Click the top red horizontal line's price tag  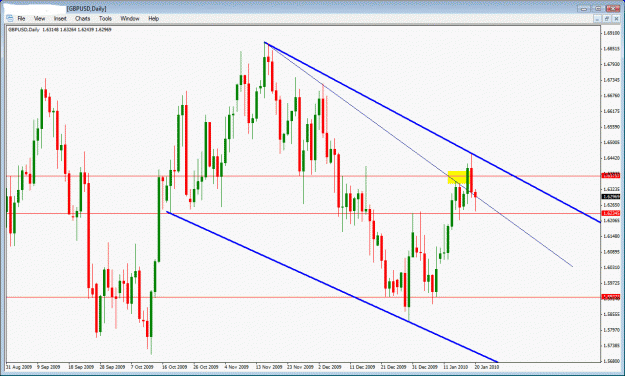(x=611, y=175)
